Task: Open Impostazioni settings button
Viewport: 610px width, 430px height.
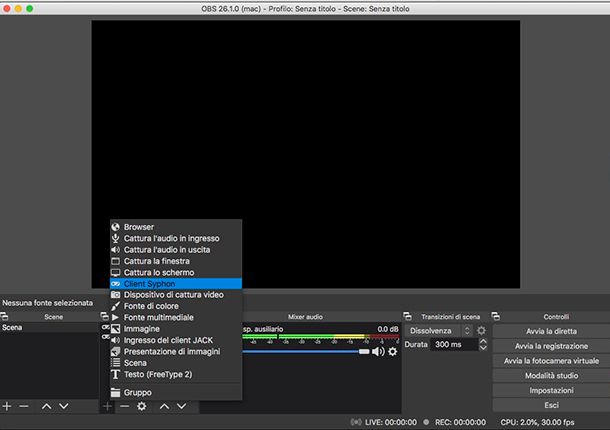Action: point(551,390)
